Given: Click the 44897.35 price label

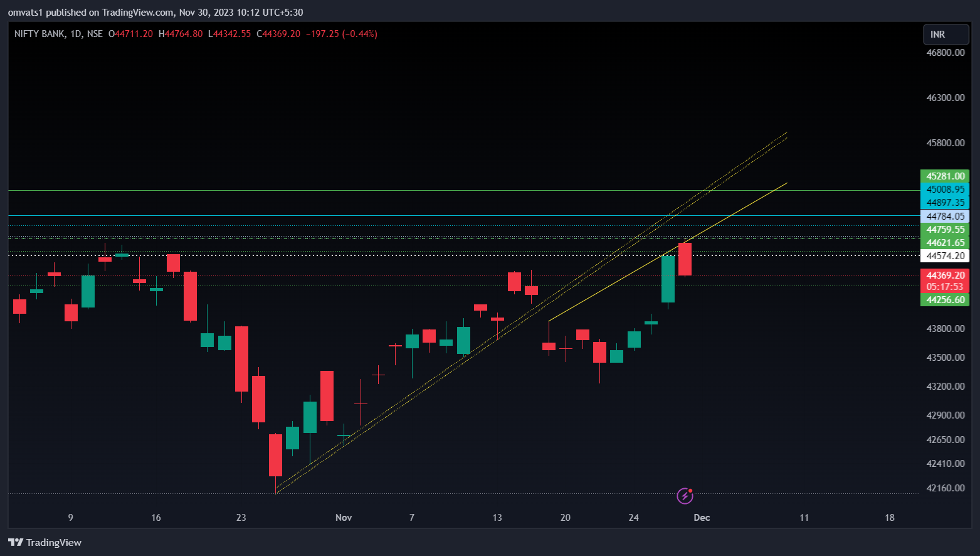Looking at the screenshot, I should click(x=945, y=203).
